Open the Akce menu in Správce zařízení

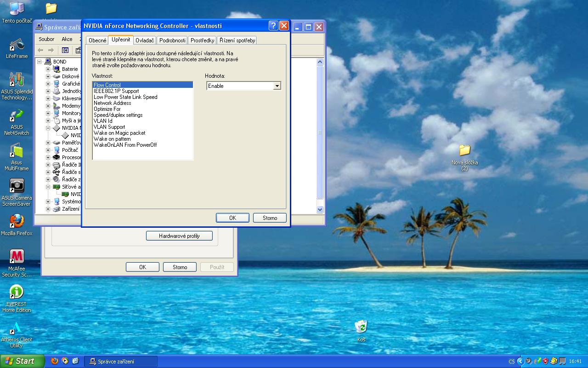(x=67, y=39)
